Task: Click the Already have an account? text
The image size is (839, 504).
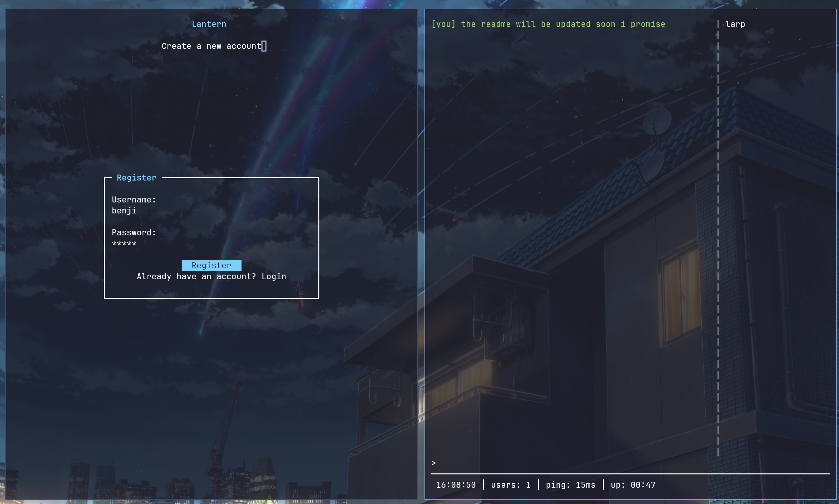Action: click(x=196, y=277)
